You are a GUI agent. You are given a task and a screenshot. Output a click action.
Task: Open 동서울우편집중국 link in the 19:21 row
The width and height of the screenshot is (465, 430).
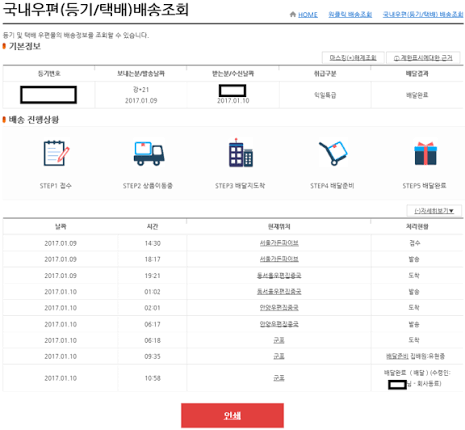tap(279, 275)
